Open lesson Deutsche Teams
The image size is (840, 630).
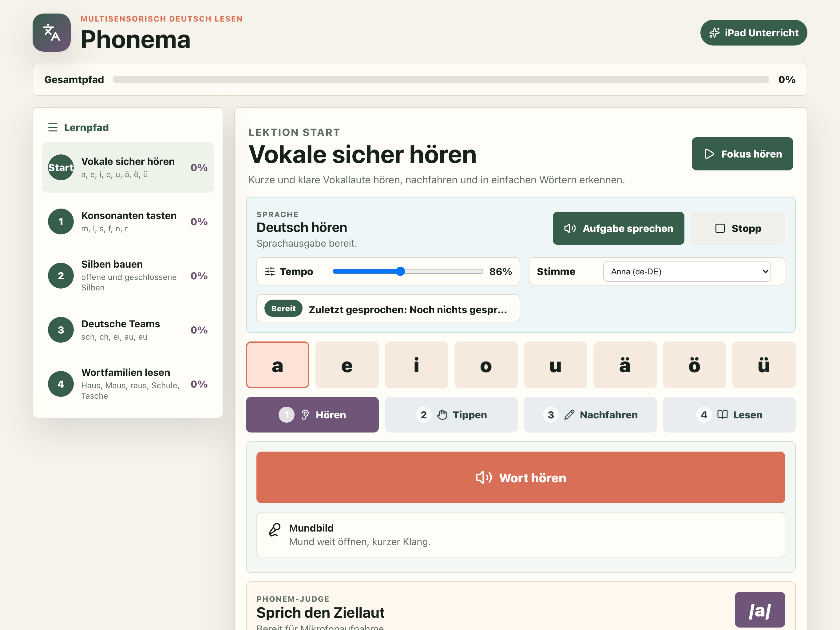click(128, 330)
